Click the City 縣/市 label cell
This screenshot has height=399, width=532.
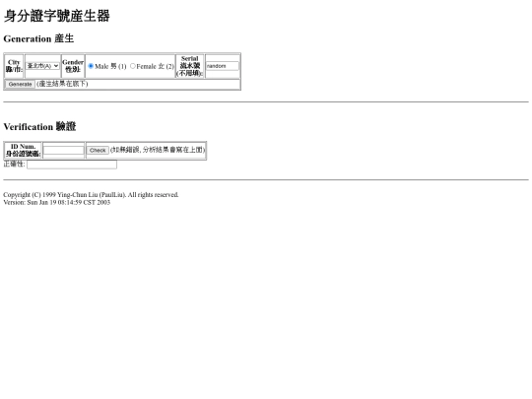[x=14, y=66]
